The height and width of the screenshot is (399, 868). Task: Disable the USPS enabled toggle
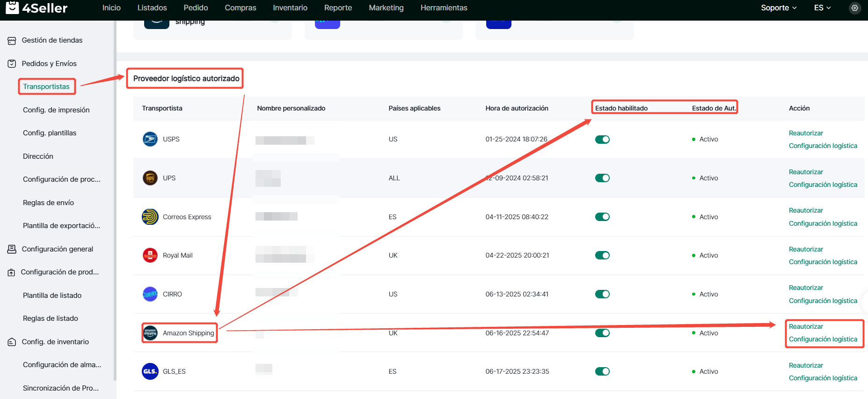coord(602,140)
